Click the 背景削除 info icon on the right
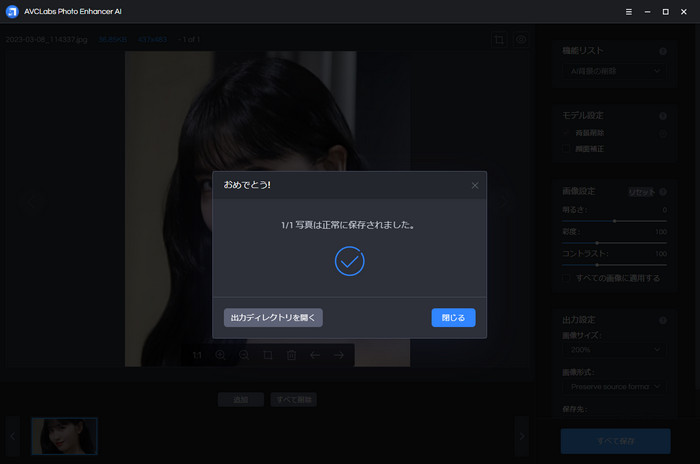Viewport: 700px width, 464px height. tap(663, 134)
